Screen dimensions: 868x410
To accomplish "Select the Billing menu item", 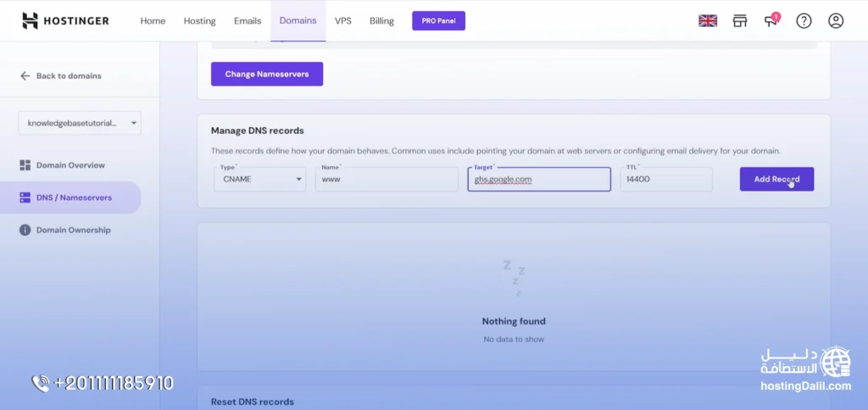I will [381, 20].
